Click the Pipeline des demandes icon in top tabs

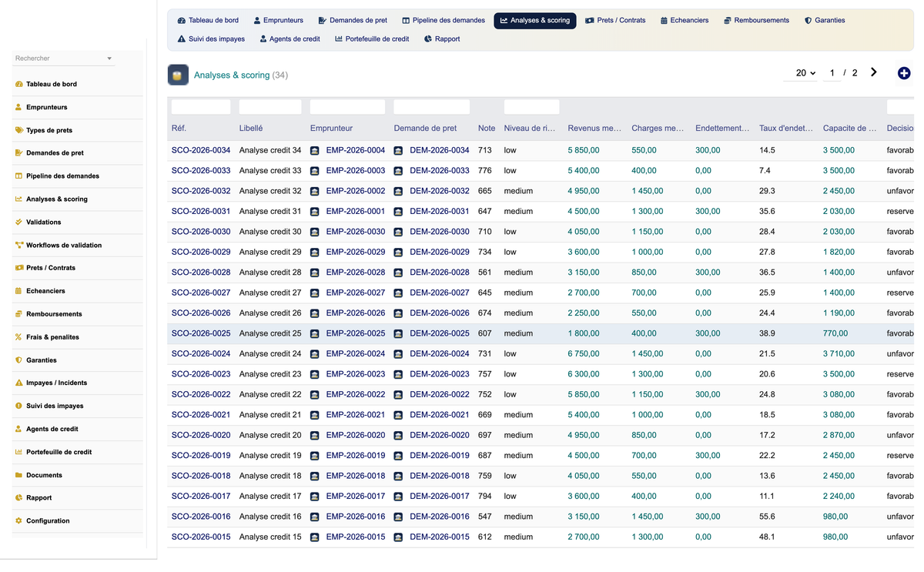[406, 20]
